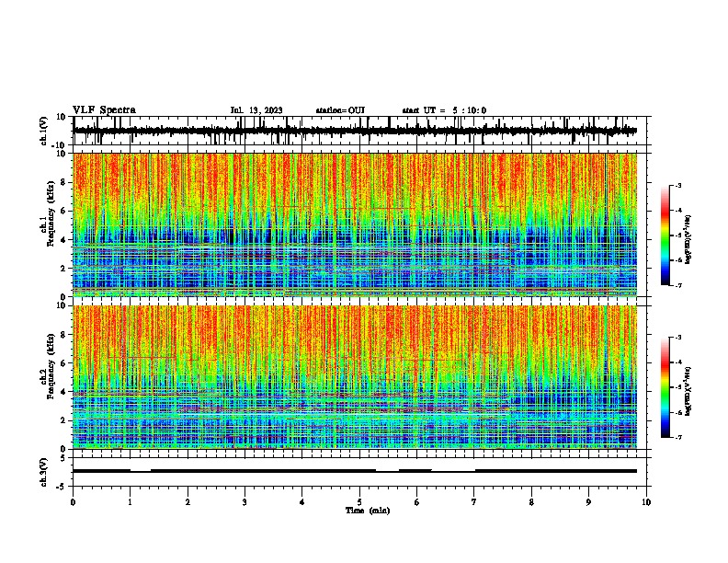Click time axis tick label "3"

coord(245,502)
